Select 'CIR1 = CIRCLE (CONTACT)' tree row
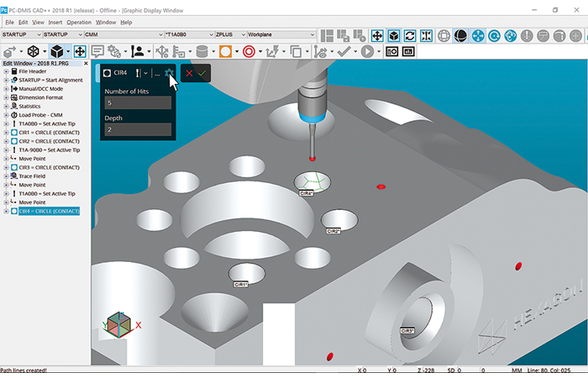588x378 pixels. [x=49, y=133]
